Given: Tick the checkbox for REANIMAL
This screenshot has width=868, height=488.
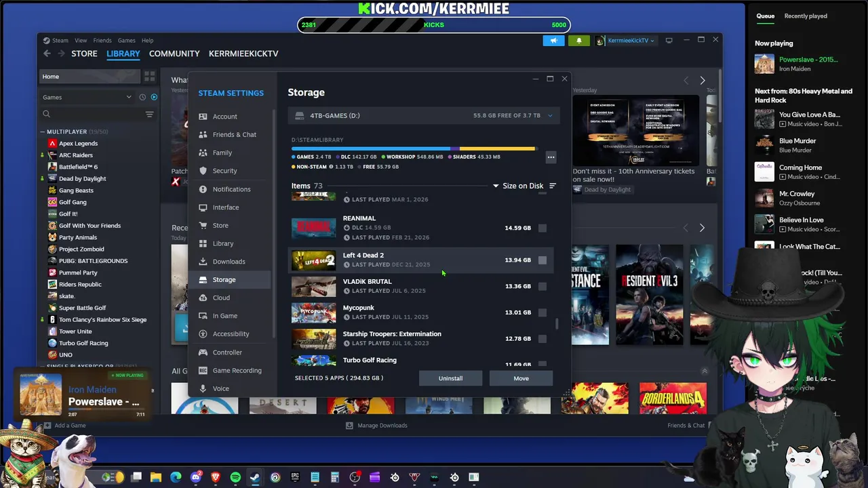Looking at the screenshot, I should pyautogui.click(x=542, y=228).
